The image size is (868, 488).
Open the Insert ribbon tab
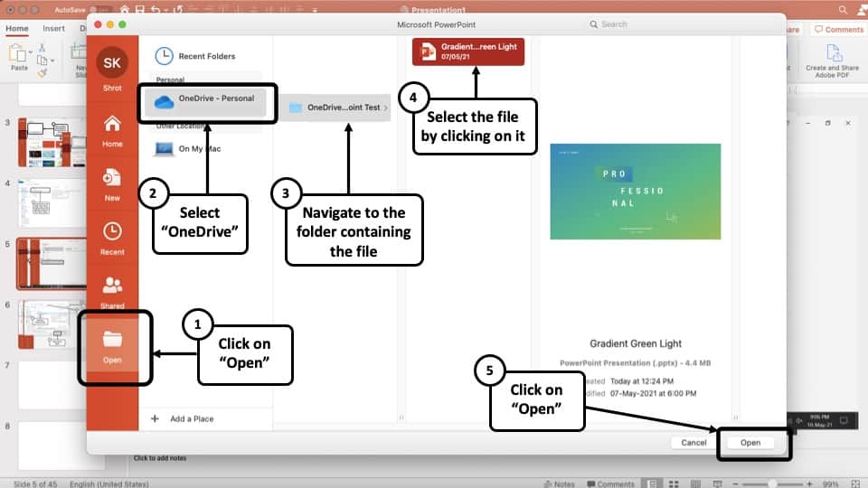coord(53,28)
